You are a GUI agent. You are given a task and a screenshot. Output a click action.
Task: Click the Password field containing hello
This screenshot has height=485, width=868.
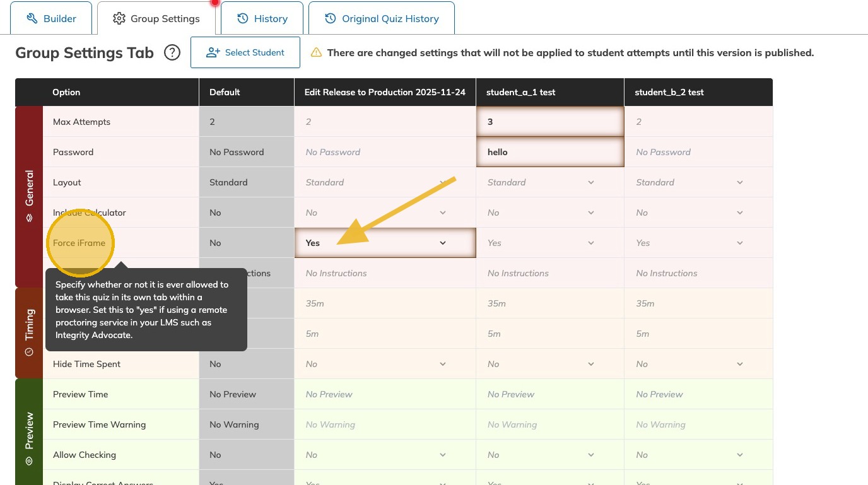coord(549,152)
